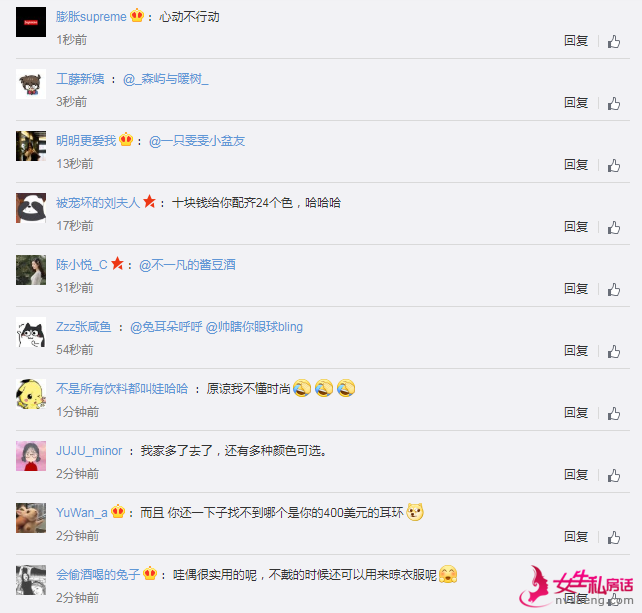Open mentioned user @_森屿与暖树_
The height and width of the screenshot is (613, 642).
165,79
